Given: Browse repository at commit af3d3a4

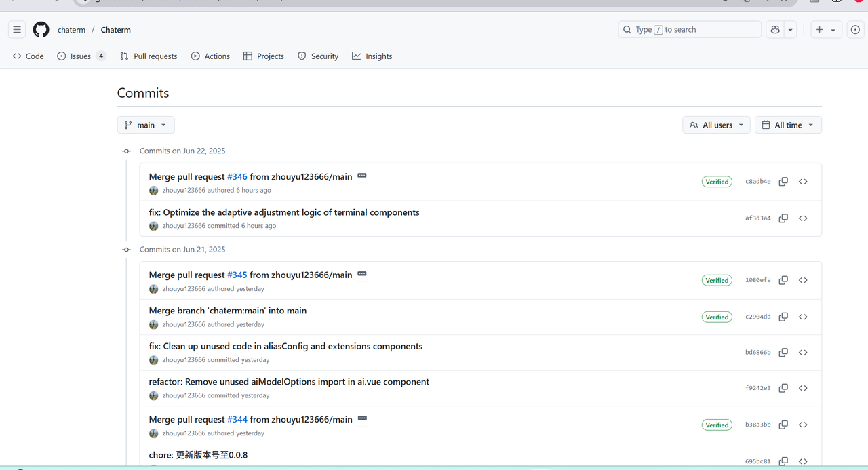Looking at the screenshot, I should coord(803,218).
